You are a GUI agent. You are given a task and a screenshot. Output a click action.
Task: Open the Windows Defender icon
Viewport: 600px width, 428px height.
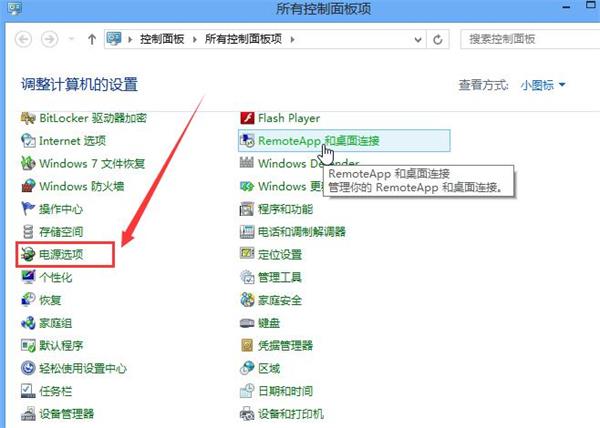(247, 163)
